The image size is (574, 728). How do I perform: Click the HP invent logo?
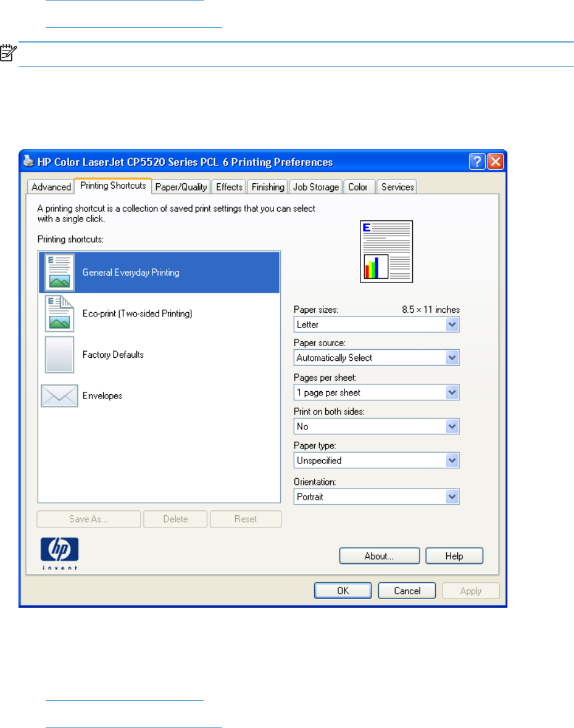[x=59, y=553]
